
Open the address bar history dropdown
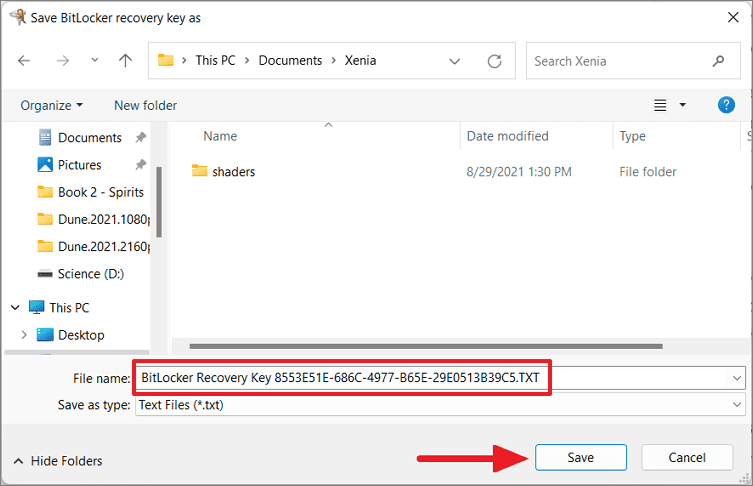coord(454,61)
